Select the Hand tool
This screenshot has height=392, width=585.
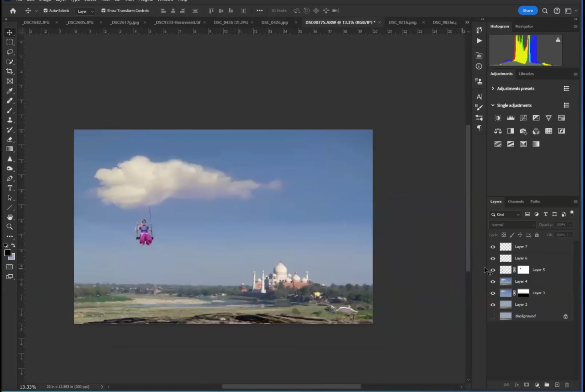point(10,217)
